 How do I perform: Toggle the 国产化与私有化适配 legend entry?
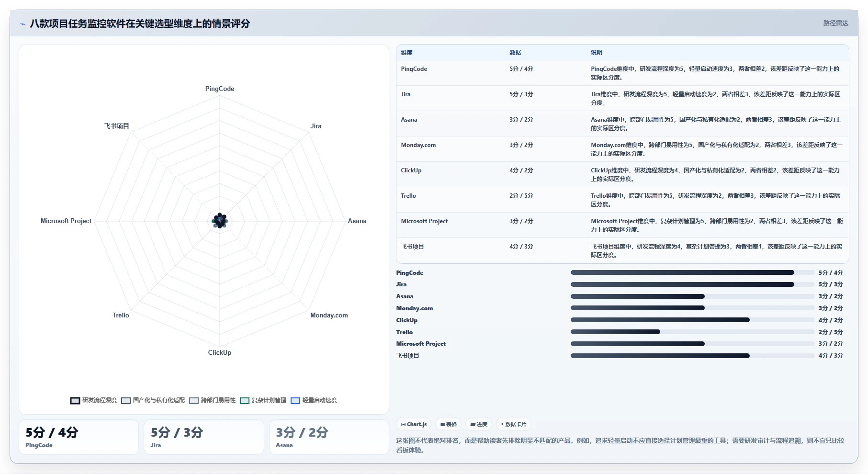153,400
